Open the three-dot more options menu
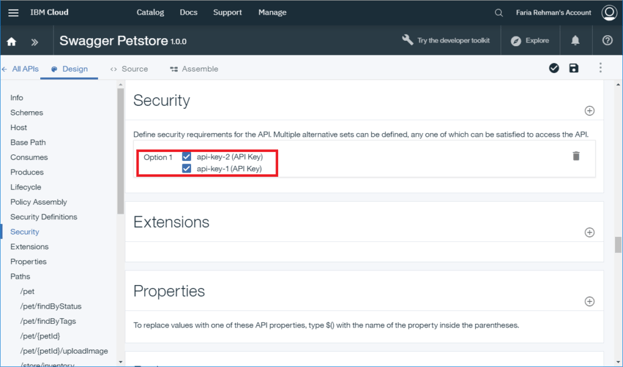The width and height of the screenshot is (623, 367). tap(600, 68)
